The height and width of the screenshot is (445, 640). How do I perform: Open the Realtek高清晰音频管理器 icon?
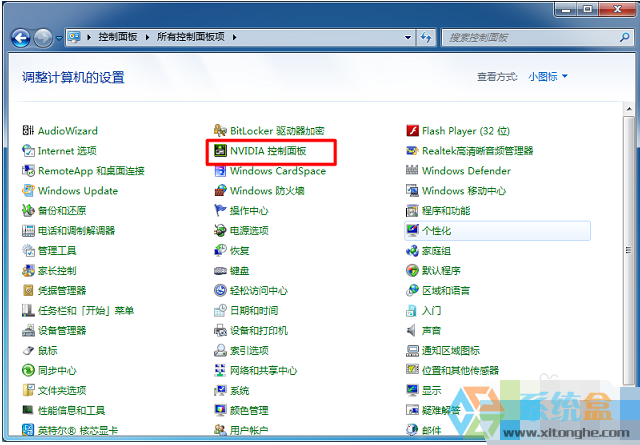tap(412, 151)
